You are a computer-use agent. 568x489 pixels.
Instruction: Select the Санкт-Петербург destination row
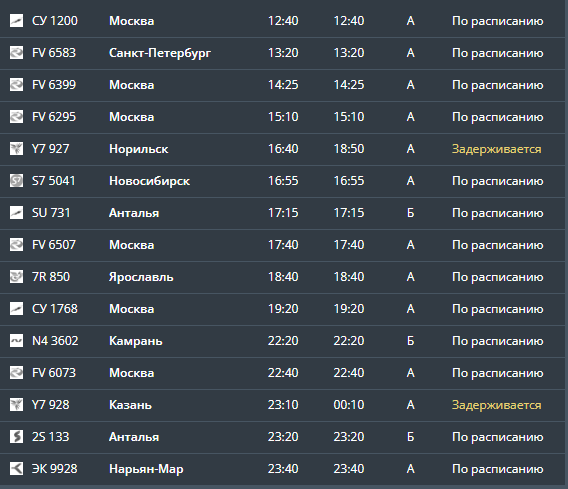click(x=283, y=53)
